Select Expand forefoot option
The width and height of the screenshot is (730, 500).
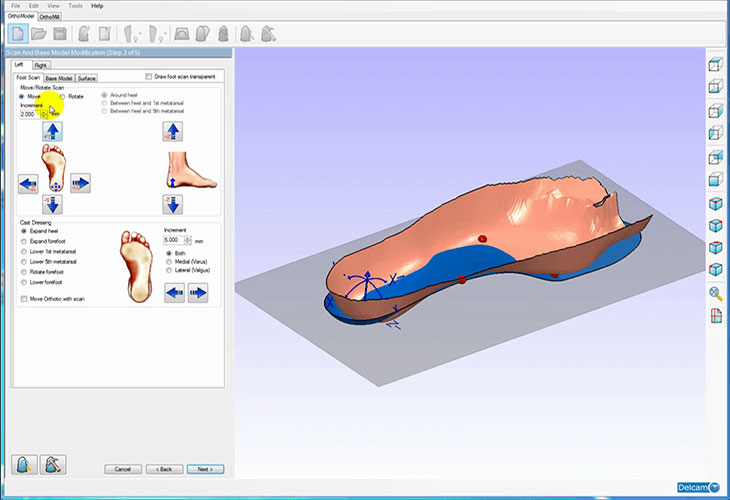coord(24,241)
